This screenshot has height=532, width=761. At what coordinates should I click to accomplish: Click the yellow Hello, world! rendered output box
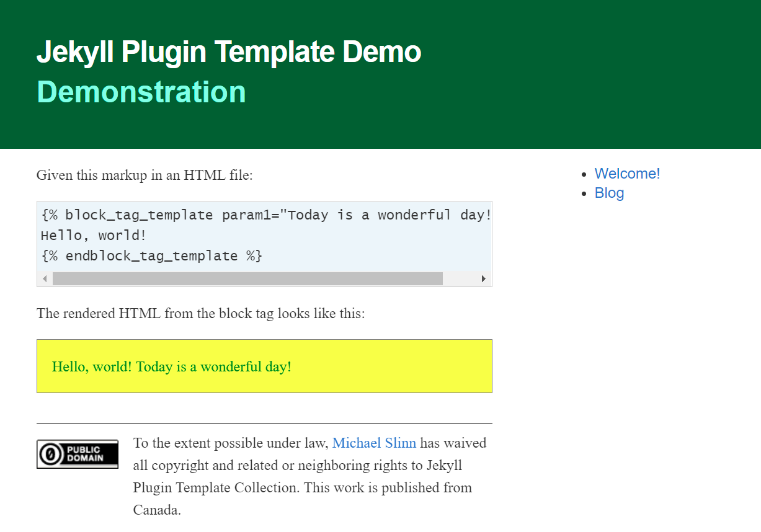[x=264, y=366]
